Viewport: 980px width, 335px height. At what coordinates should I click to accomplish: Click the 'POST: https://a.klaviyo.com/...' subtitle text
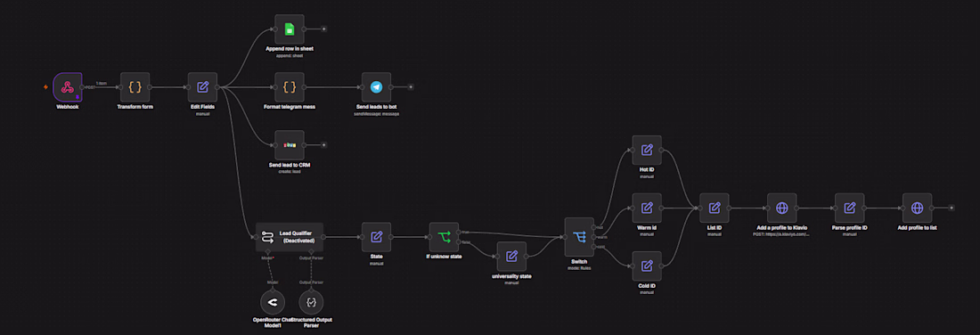tap(782, 234)
